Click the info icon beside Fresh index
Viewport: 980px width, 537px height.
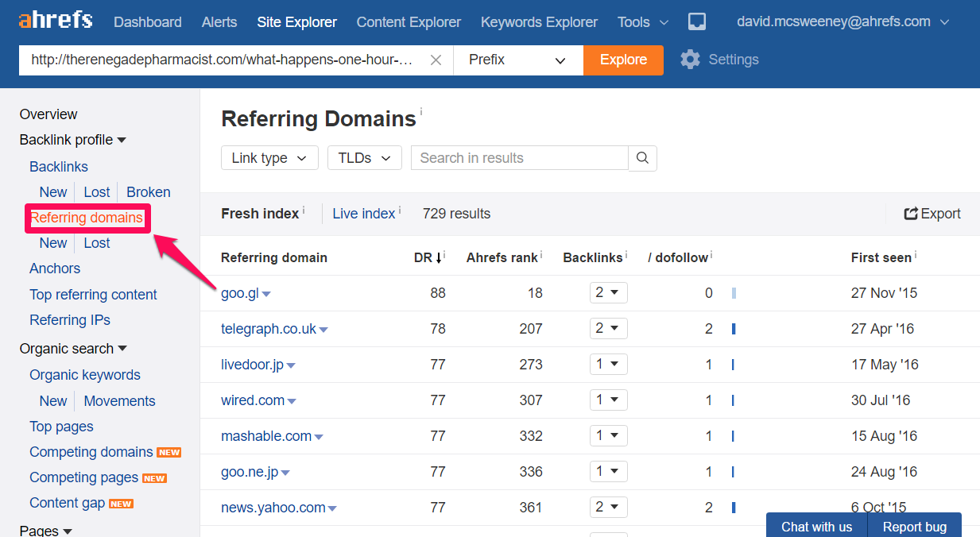[x=304, y=209]
